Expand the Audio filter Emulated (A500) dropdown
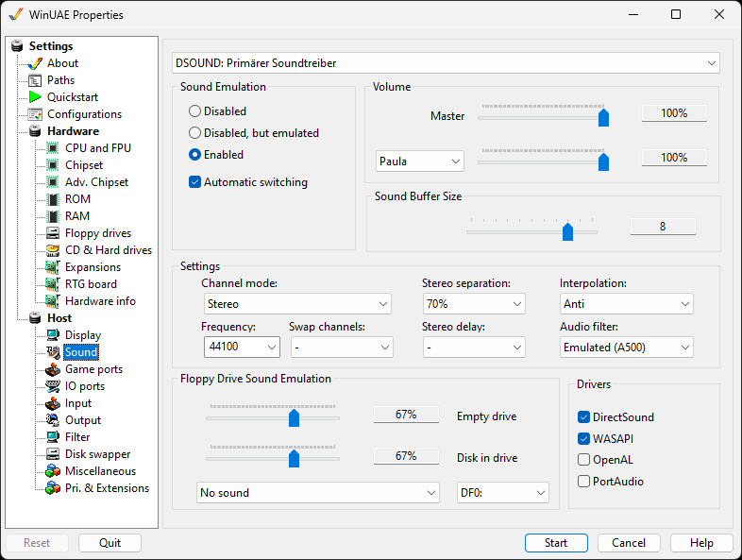The width and height of the screenshot is (742, 560). tap(627, 348)
